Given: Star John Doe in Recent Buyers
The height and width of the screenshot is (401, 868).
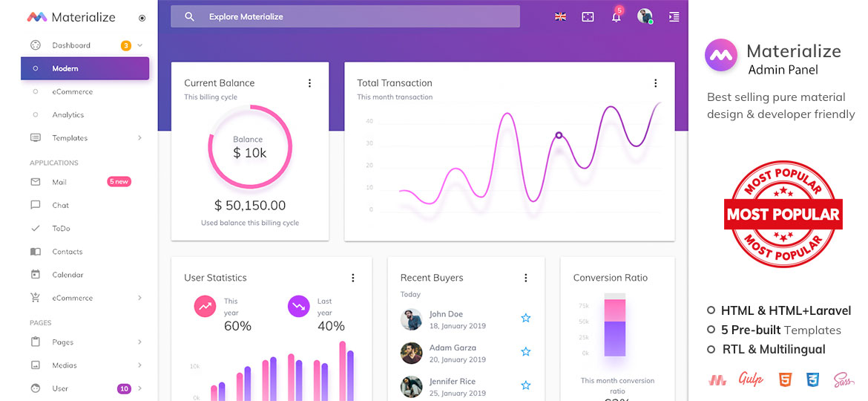Looking at the screenshot, I should [x=525, y=318].
